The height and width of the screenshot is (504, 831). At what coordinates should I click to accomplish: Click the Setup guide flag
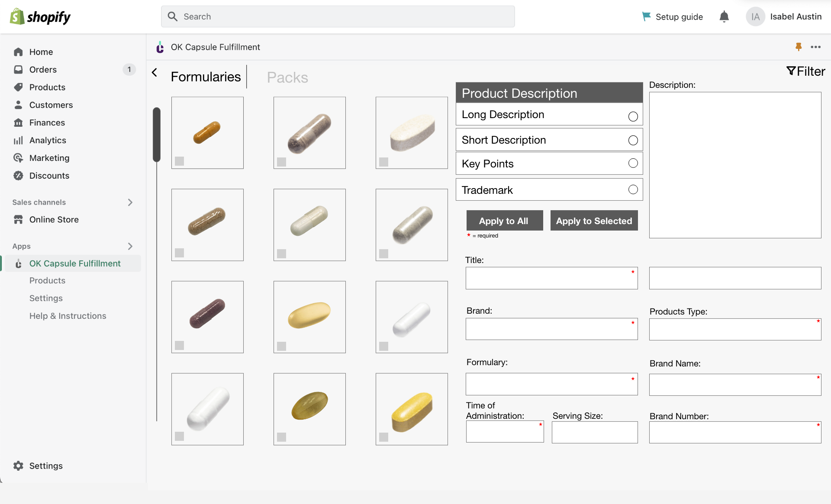[x=647, y=16]
